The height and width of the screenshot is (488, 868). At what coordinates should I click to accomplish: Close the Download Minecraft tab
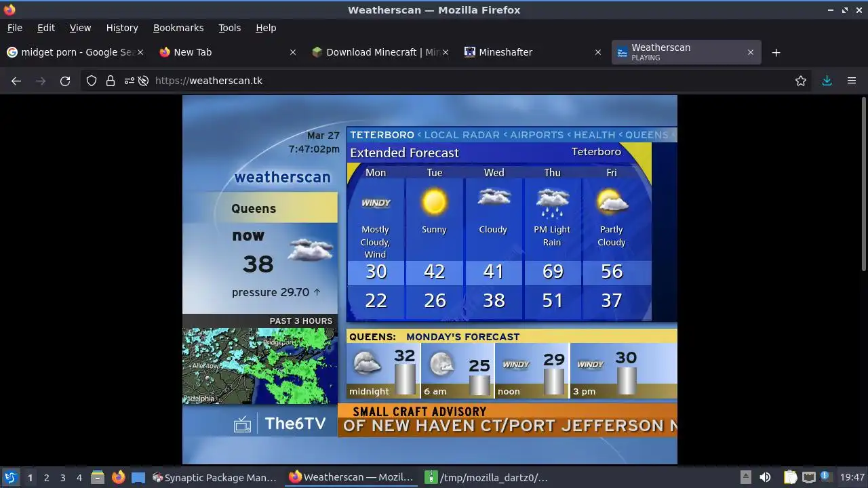point(446,52)
